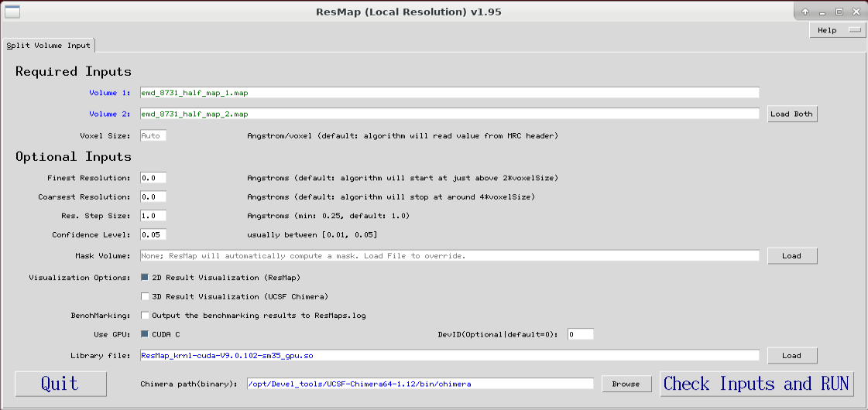Screen dimensions: 868x410
Task: Enable benchmarking output to ResMaps.log
Action: (145, 316)
